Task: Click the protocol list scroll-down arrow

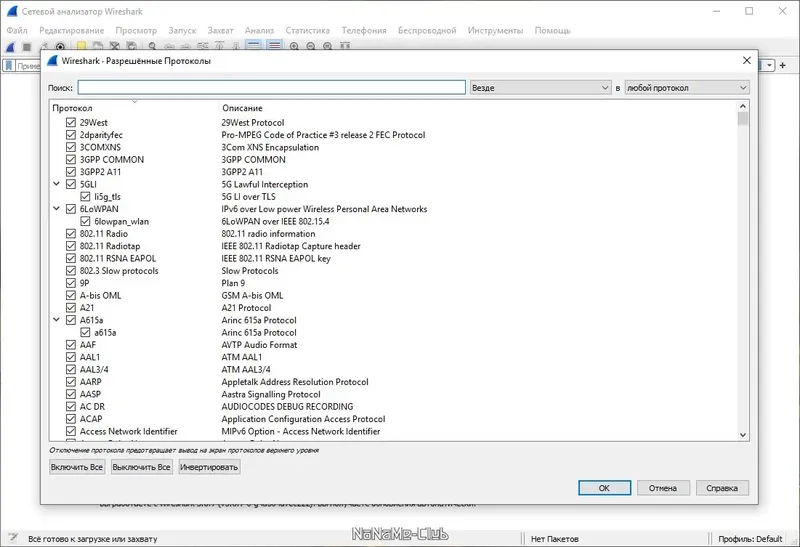Action: pyautogui.click(x=743, y=435)
